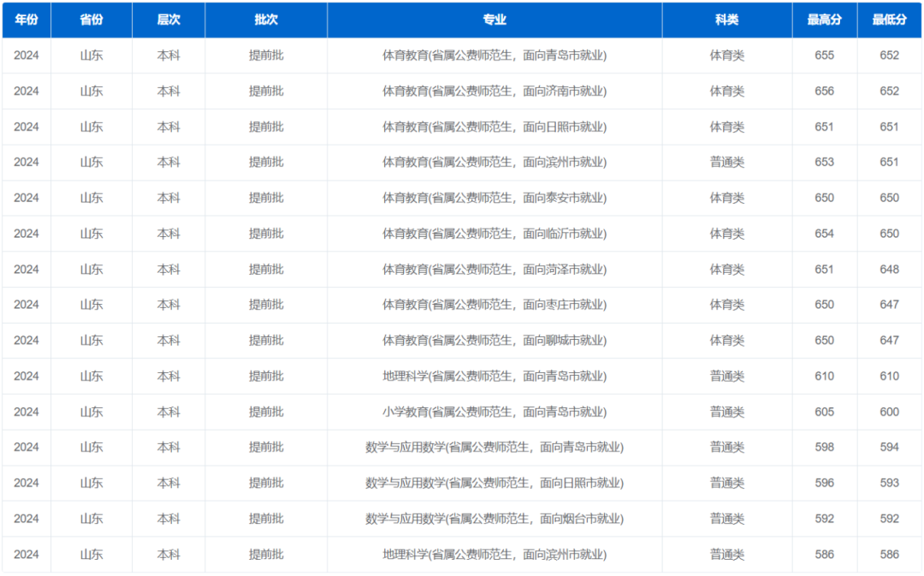This screenshot has width=924, height=576.
Task: Click the 年份 column header
Action: [x=27, y=20]
